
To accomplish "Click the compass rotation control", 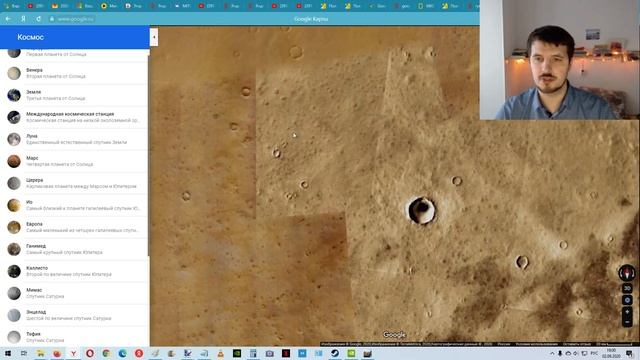I will (x=627, y=273).
